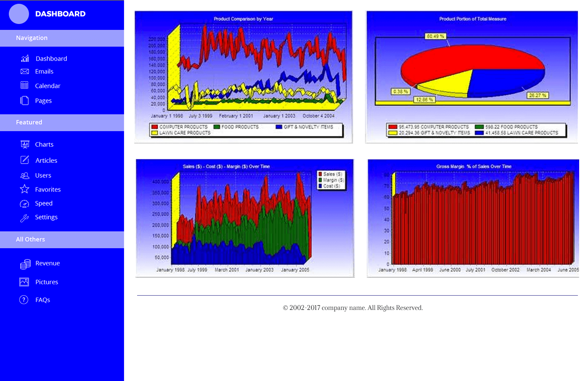Click the Speed gauge icon

25,204
